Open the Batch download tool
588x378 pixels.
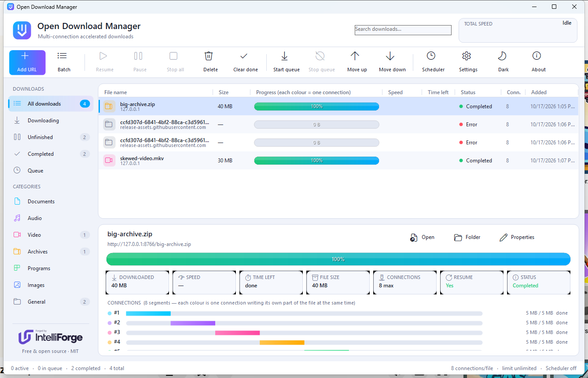tap(64, 62)
